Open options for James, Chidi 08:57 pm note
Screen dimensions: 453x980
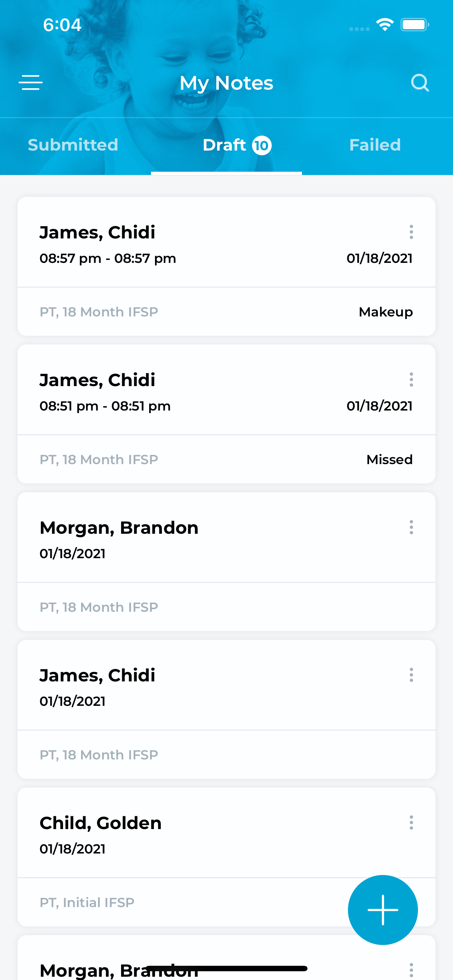tap(411, 232)
